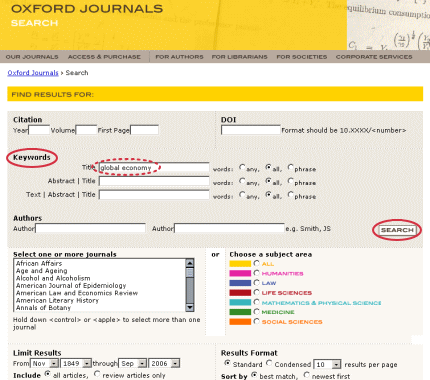This screenshot has height=380, width=430.
Task: Select 'phrase' option for the Title row
Action: (291, 167)
